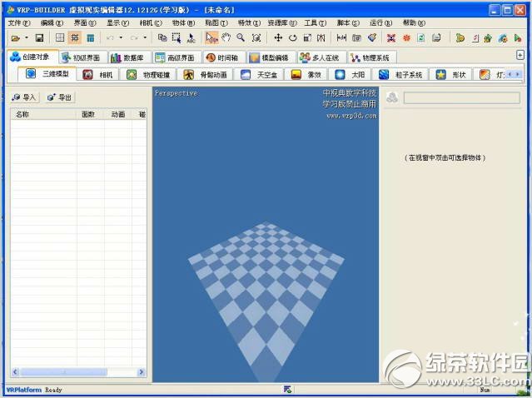This screenshot has height=398, width=532.
Task: Click the align distance measure icon
Action: 341,37
